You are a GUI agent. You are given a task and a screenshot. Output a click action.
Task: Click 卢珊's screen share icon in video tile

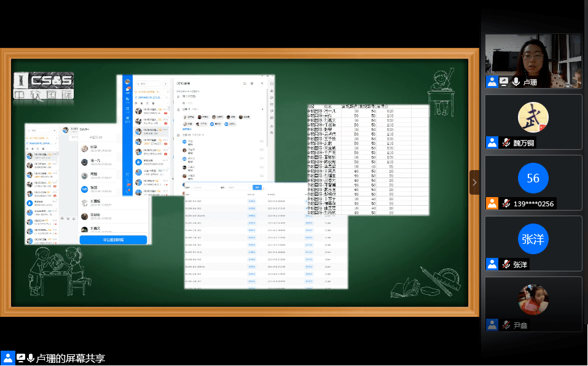click(504, 82)
